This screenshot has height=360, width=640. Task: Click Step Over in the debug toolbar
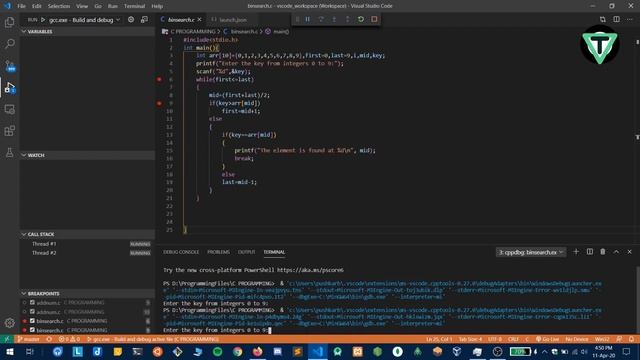321,19
